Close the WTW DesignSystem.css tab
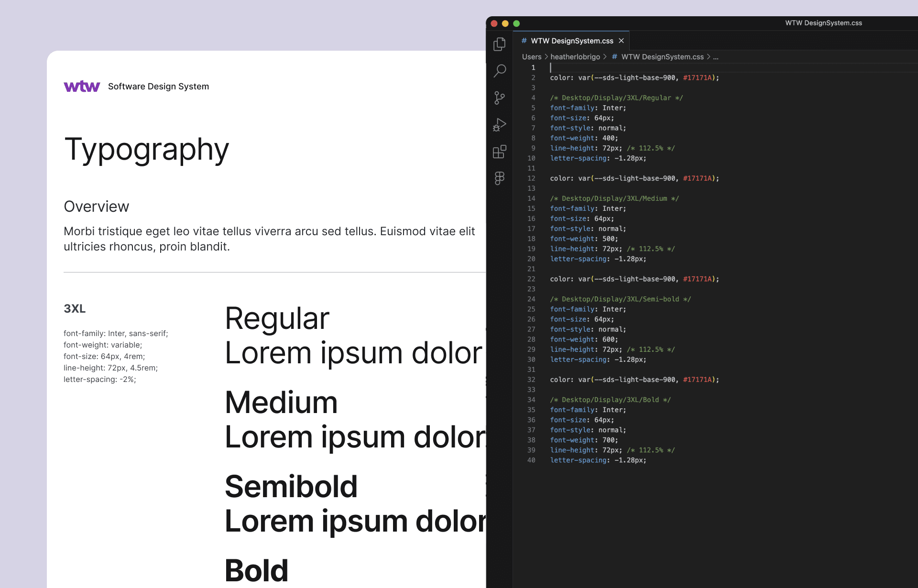Screen dimensions: 918x588 point(621,41)
